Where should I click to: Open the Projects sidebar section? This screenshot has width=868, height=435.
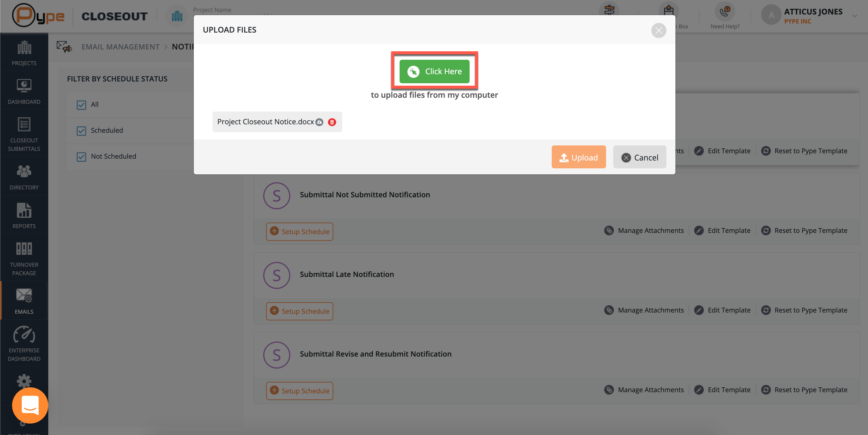pyautogui.click(x=24, y=53)
